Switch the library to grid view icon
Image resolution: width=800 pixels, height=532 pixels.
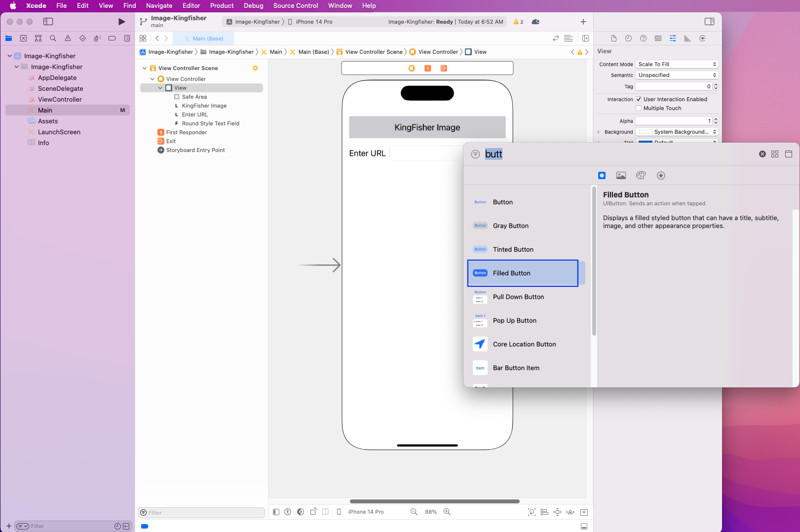pyautogui.click(x=775, y=154)
